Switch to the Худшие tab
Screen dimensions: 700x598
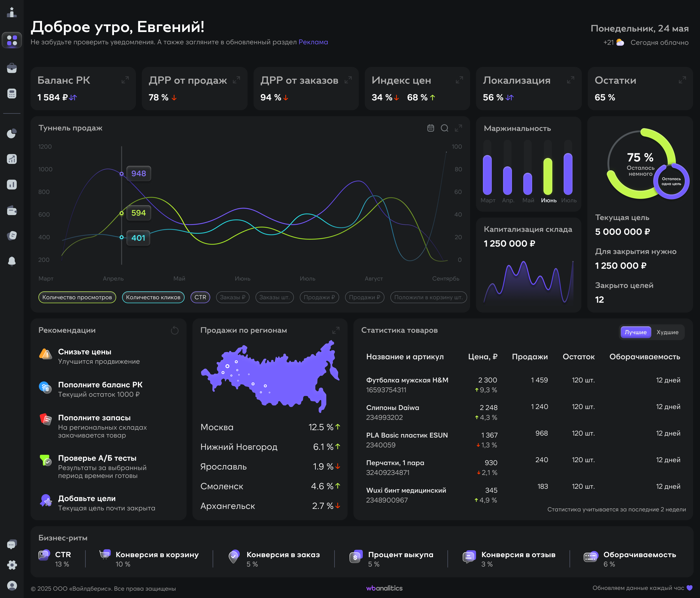(x=667, y=332)
